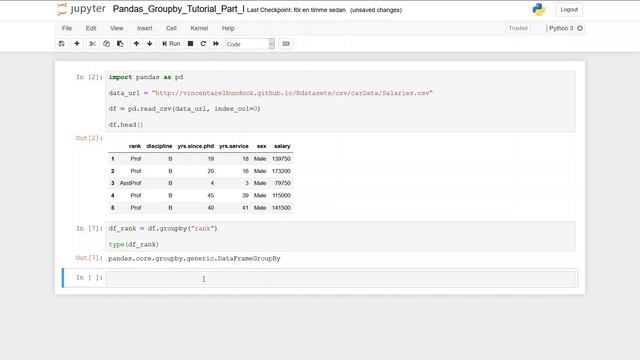Viewport: 640px width, 360px height.
Task: Click the Python 3 kernel name
Action: (561, 28)
